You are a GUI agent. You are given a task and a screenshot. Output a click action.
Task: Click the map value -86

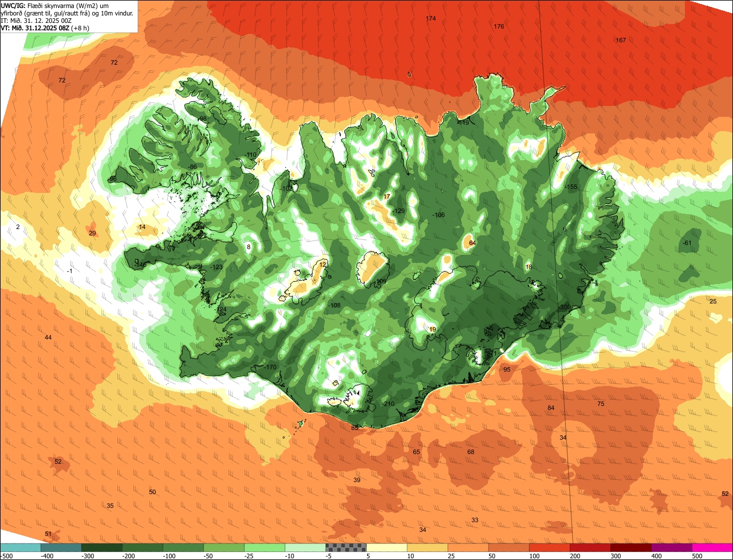(x=192, y=167)
